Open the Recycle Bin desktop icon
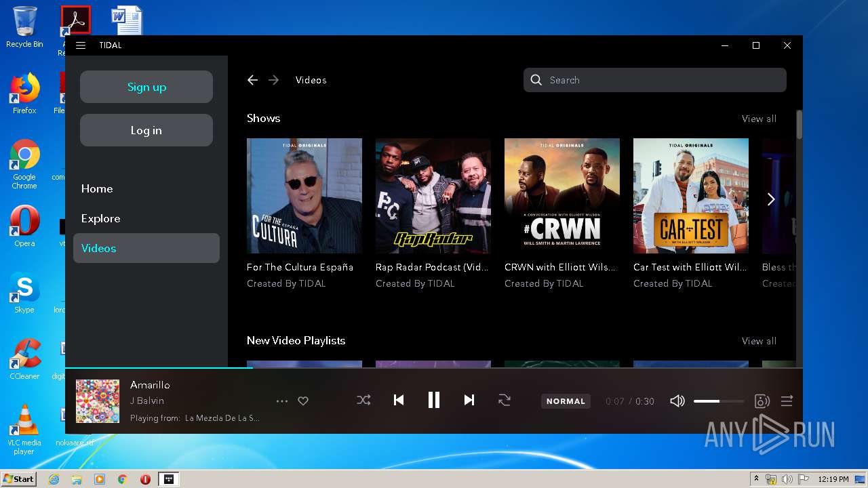 (x=24, y=27)
